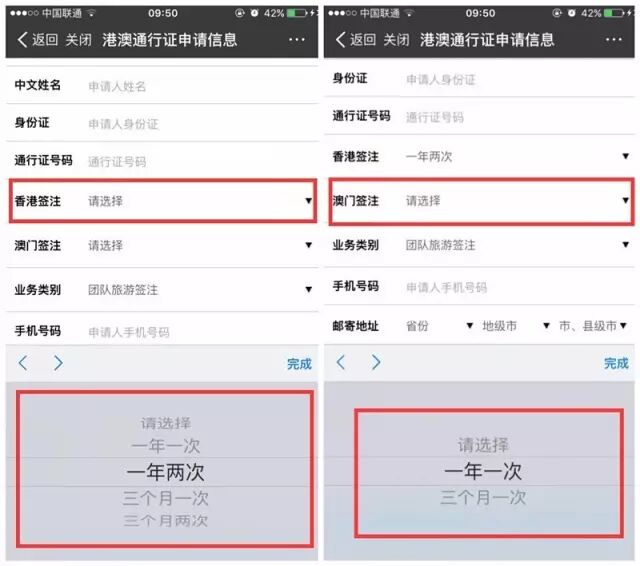Expand the 澳门签注 dropdown in right form
This screenshot has width=640, height=566.
tap(481, 201)
